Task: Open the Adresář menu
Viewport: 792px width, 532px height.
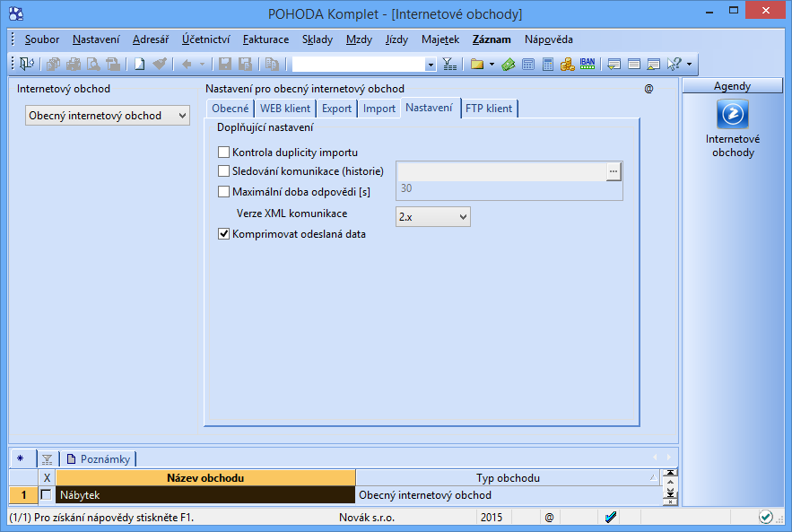Action: [151, 39]
